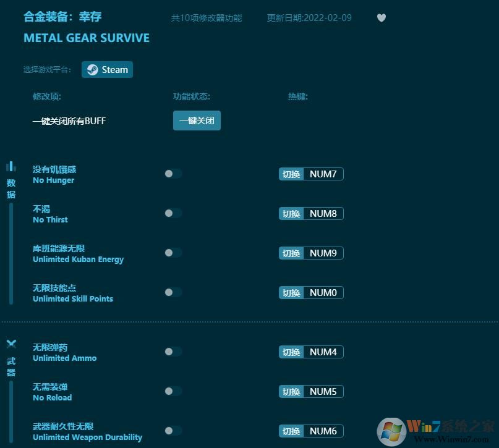Turn on Unlimited Kuban Energy
The width and height of the screenshot is (499, 448).
(173, 253)
